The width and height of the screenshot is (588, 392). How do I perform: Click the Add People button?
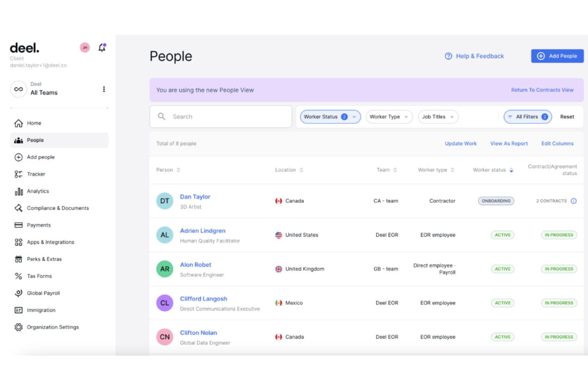coord(557,56)
